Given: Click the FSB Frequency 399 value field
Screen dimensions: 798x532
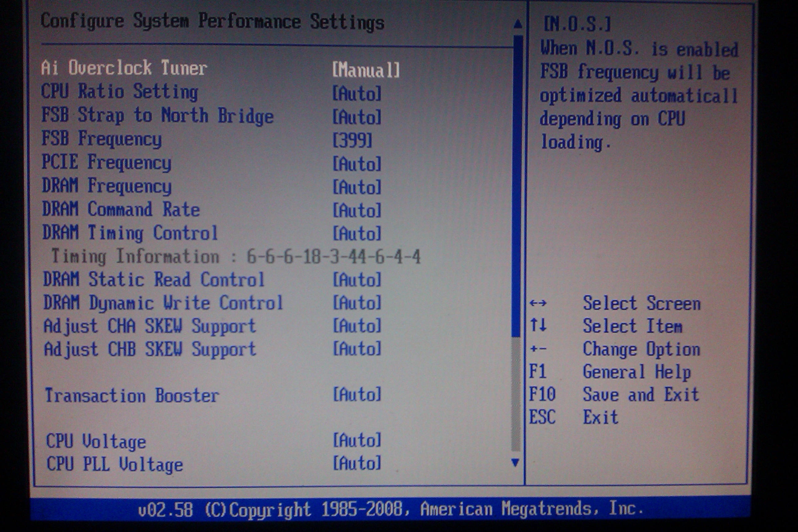Looking at the screenshot, I should point(353,140).
